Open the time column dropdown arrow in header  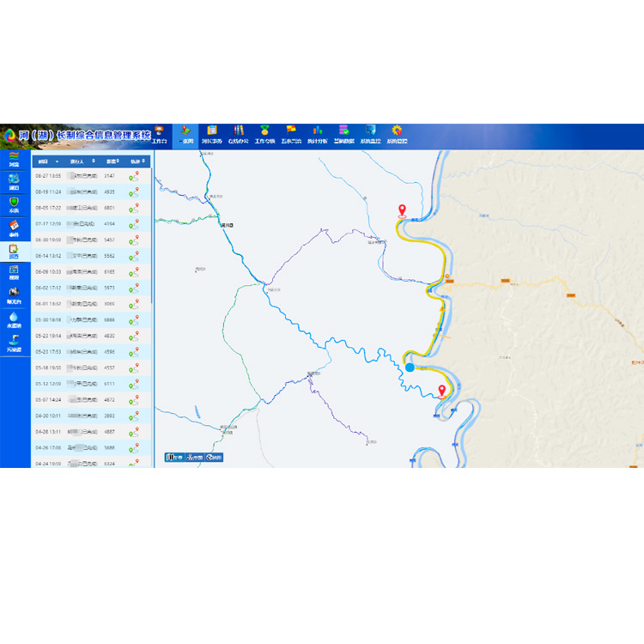tap(57, 161)
